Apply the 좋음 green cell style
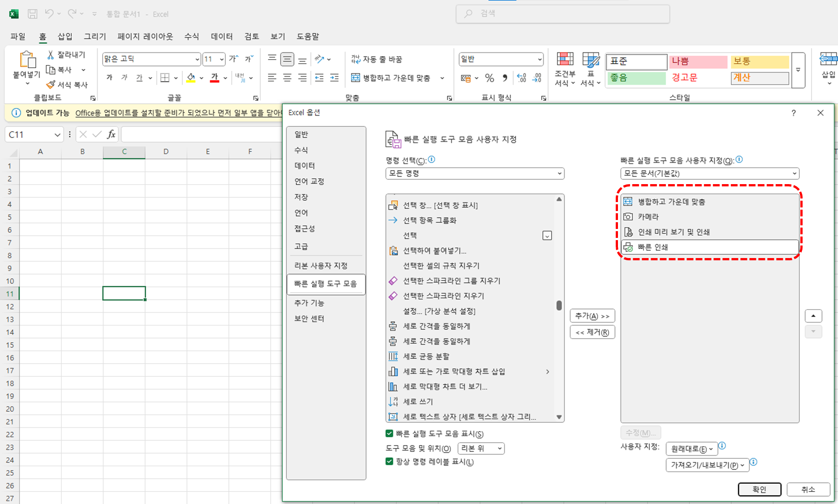Viewport: 838px width, 504px height. tap(636, 78)
